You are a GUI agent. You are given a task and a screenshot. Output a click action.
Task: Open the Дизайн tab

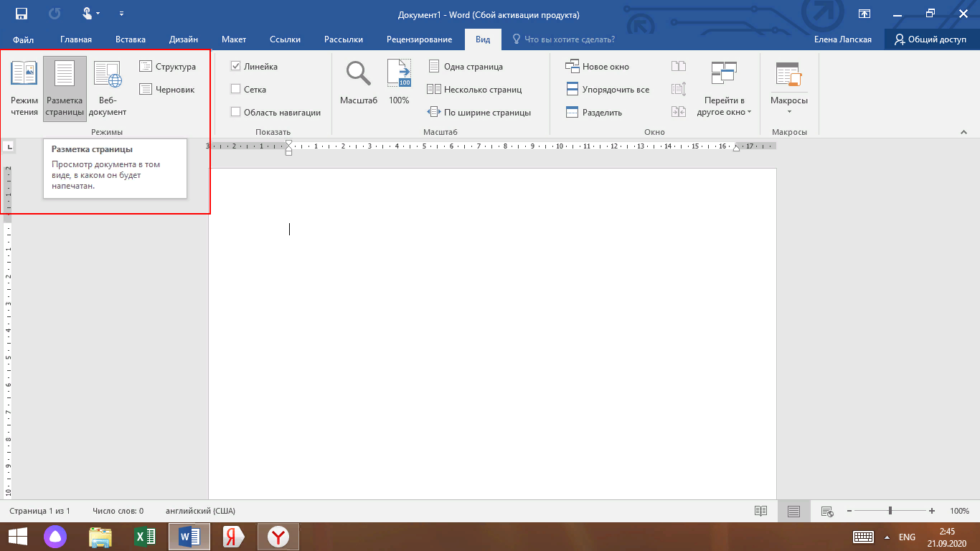click(x=184, y=39)
